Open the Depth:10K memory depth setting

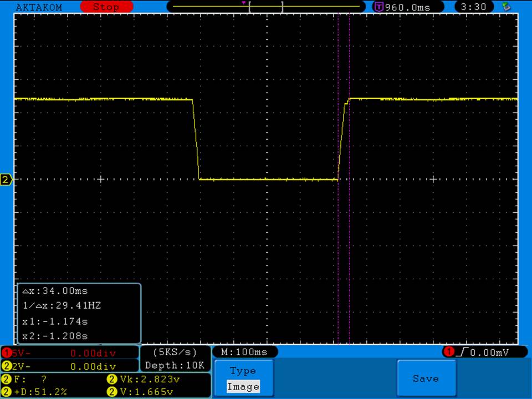coord(175,365)
